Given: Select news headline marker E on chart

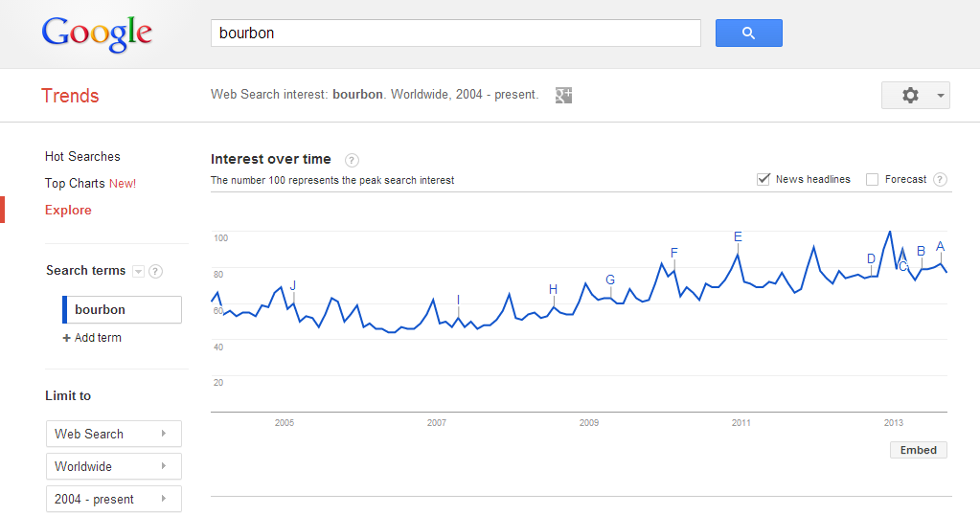Looking at the screenshot, I should point(739,237).
